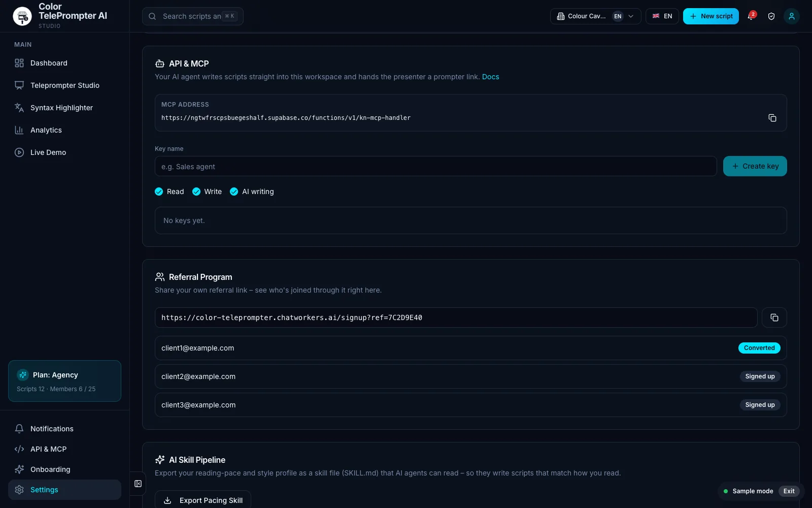The width and height of the screenshot is (812, 508).
Task: Click the MCP address URL text
Action: coord(286,118)
